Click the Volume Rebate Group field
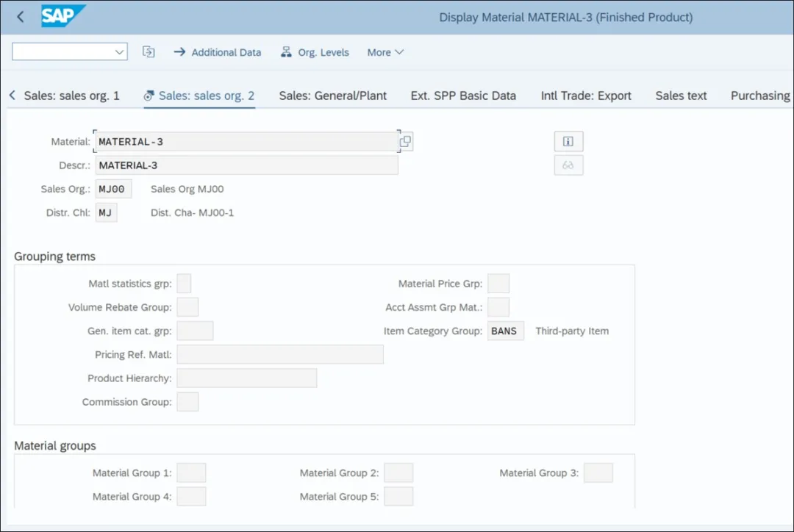 pos(187,307)
